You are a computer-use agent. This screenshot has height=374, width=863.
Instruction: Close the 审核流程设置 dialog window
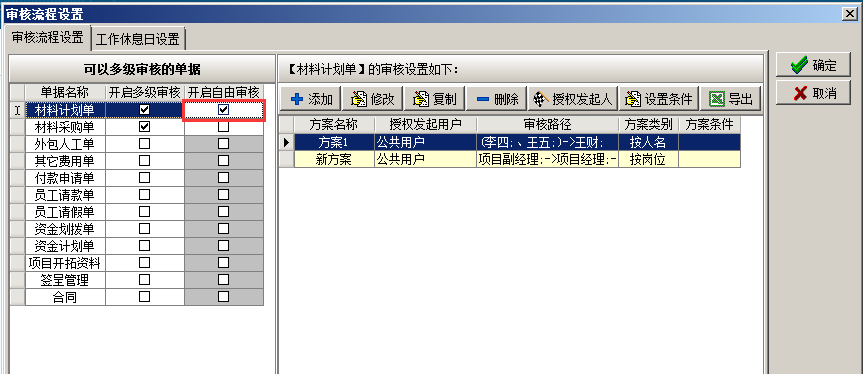click(851, 14)
